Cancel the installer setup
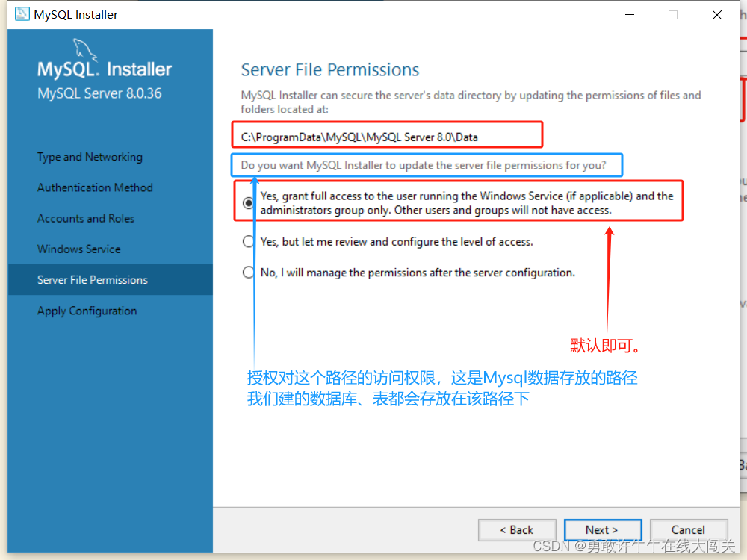The height and width of the screenshot is (560, 747). point(689,530)
